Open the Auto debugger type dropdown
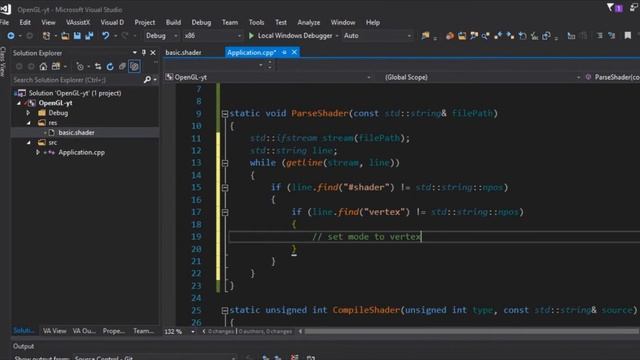The image size is (640, 360). pos(377,36)
